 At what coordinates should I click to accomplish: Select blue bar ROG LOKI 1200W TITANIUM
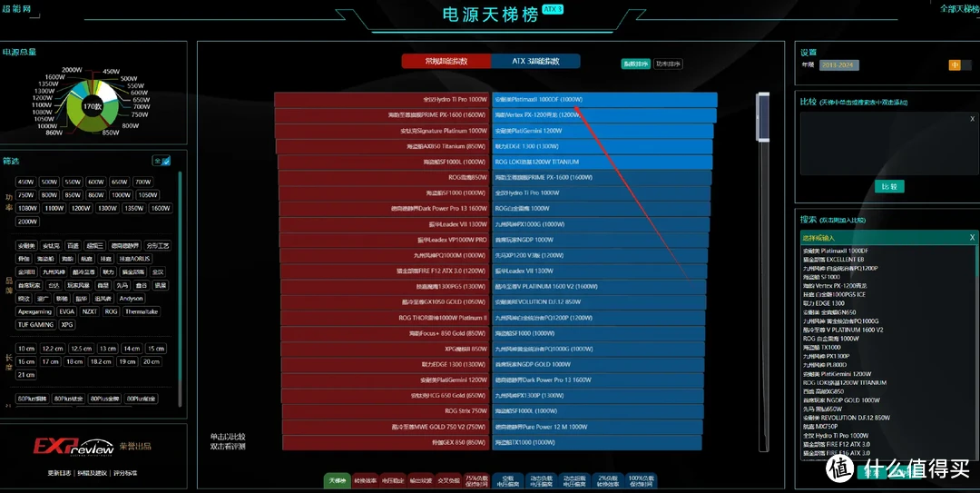(x=603, y=162)
